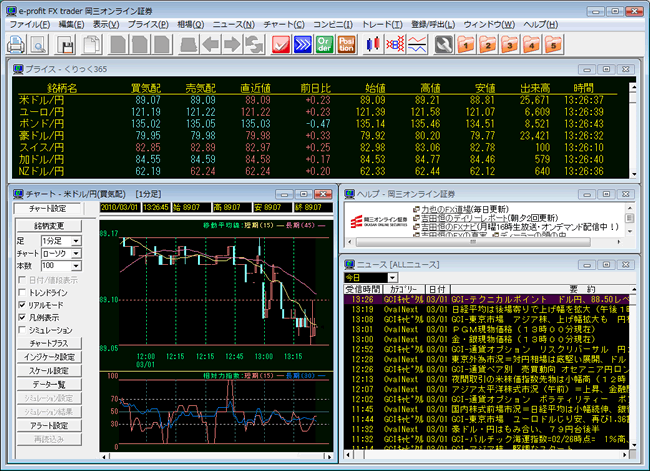Open the orange Position icon

(346, 44)
